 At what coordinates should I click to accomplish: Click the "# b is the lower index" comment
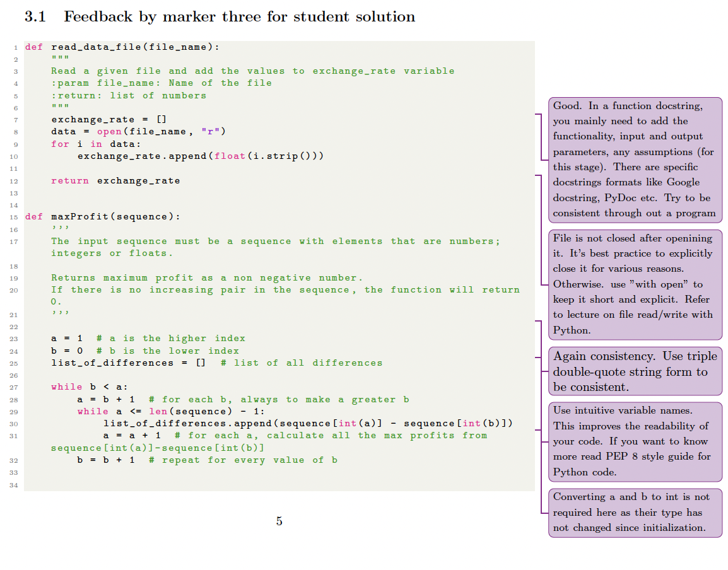click(167, 351)
